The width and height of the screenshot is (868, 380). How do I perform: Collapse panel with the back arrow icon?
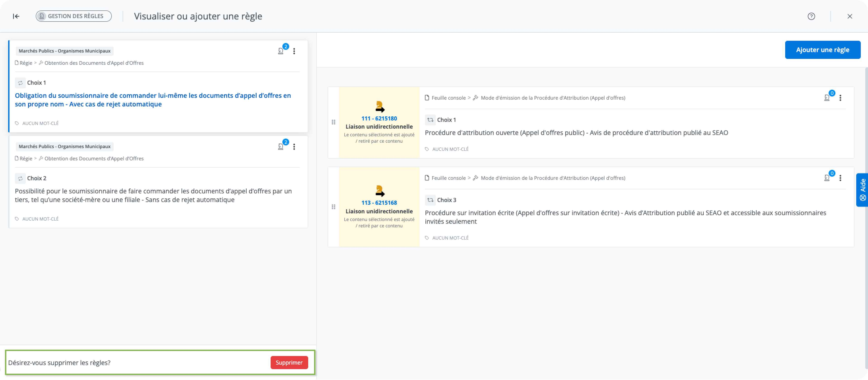(16, 16)
